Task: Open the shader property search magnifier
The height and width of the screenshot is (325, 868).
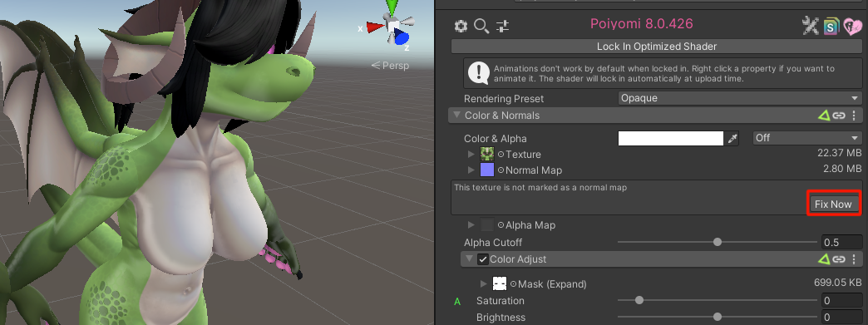Action: (x=481, y=26)
